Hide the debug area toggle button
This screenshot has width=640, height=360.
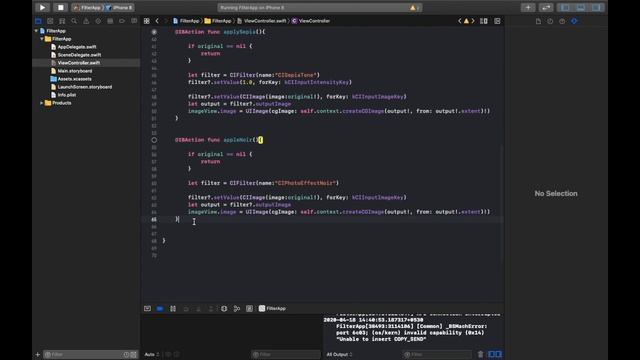(x=147, y=309)
